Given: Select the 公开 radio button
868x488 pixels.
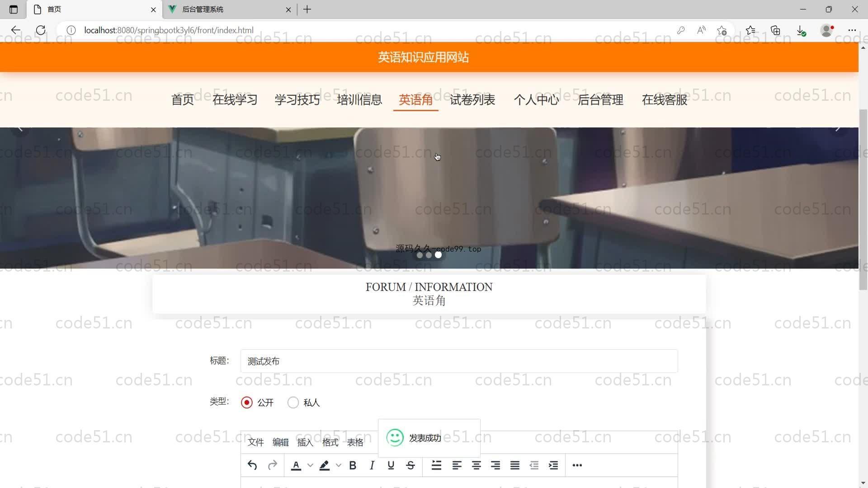Looking at the screenshot, I should (247, 403).
